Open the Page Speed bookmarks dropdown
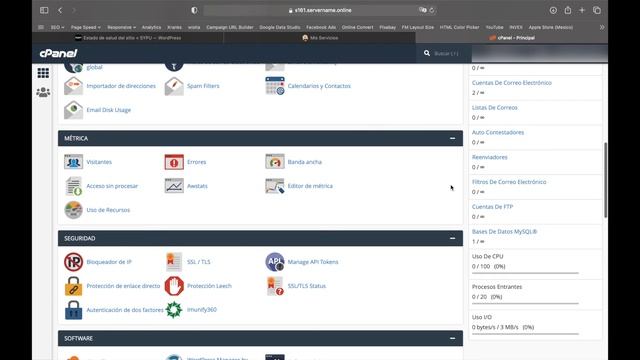The image size is (640, 360). pyautogui.click(x=86, y=27)
